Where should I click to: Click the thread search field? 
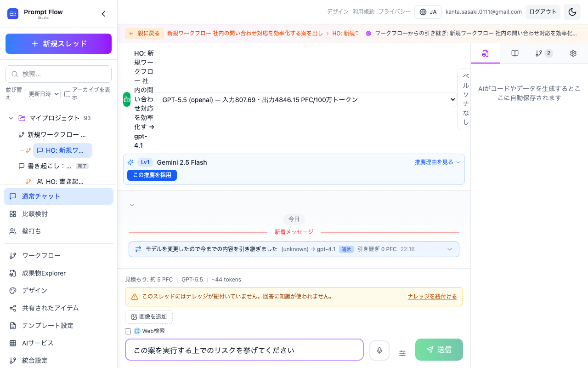pos(58,74)
